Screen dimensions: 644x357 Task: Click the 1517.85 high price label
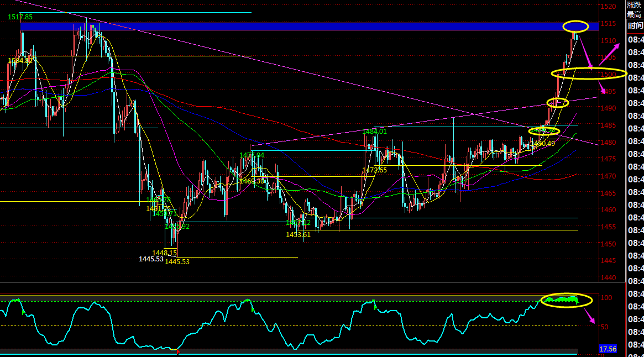(20, 17)
